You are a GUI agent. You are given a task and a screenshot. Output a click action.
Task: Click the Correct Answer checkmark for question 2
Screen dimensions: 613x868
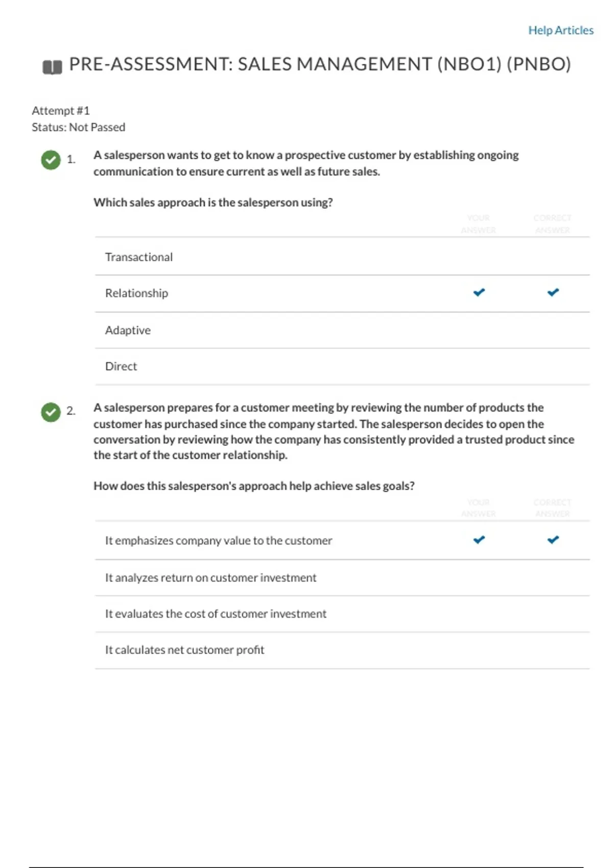pyautogui.click(x=553, y=539)
